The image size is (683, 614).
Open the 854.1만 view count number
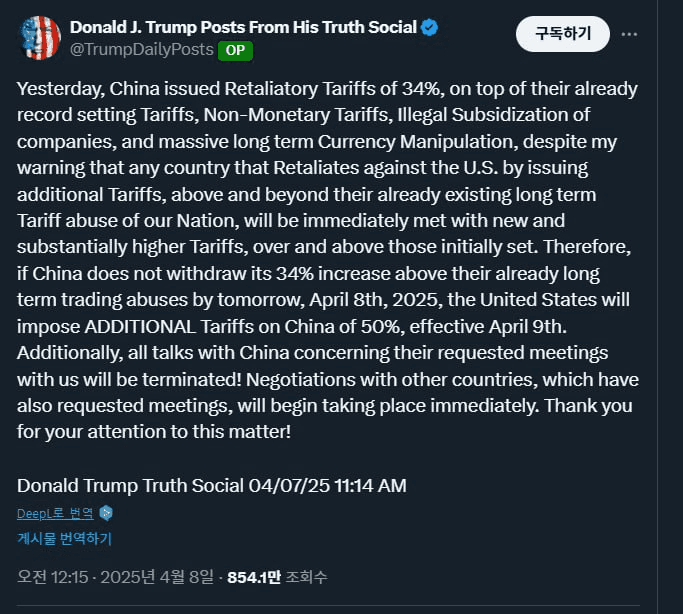coord(254,577)
